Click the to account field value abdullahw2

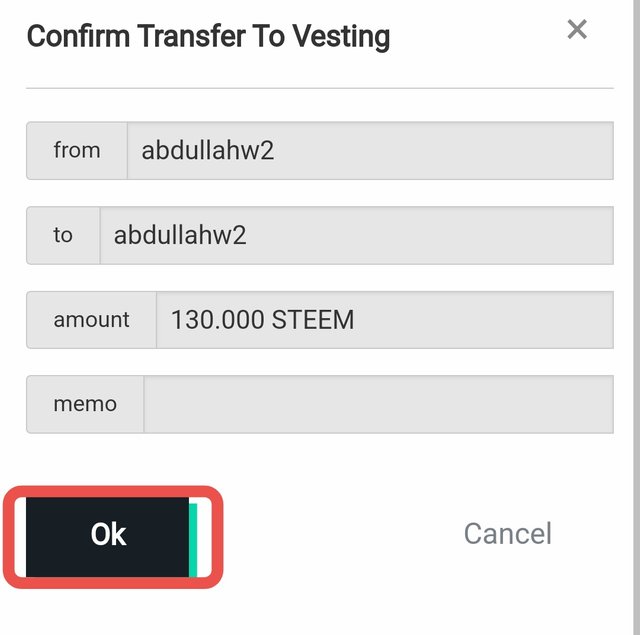tap(180, 235)
